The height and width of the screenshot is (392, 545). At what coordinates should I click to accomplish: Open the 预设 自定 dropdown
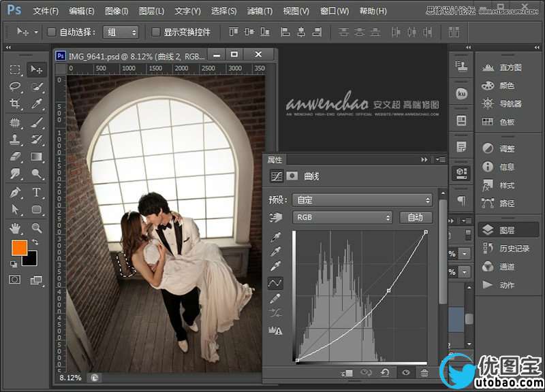362,200
